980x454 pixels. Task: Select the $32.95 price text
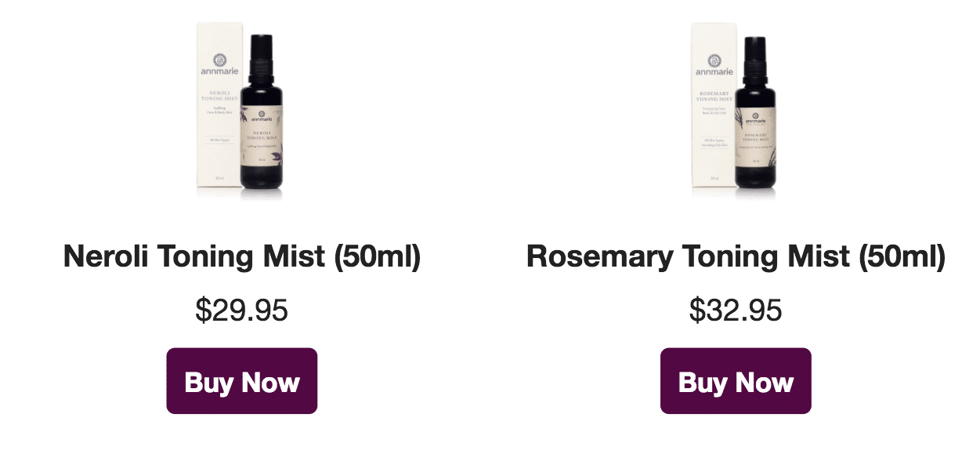click(736, 311)
